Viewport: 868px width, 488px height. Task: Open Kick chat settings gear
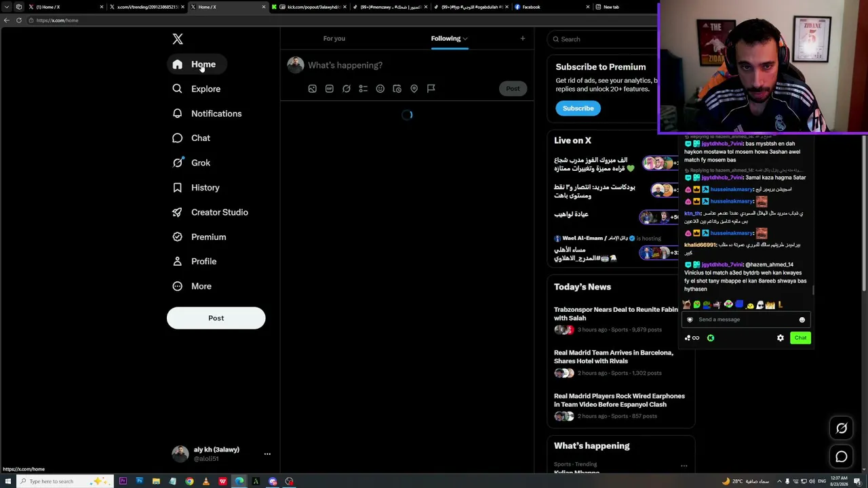[x=781, y=338]
